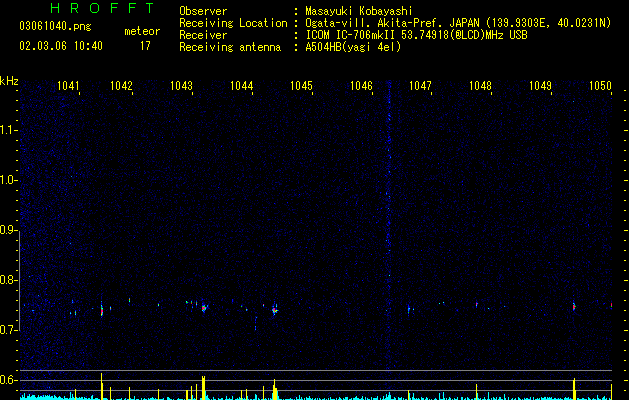Image resolution: width=629 pixels, height=400 pixels.
Task: Click time marker 1042
Action: click(121, 86)
